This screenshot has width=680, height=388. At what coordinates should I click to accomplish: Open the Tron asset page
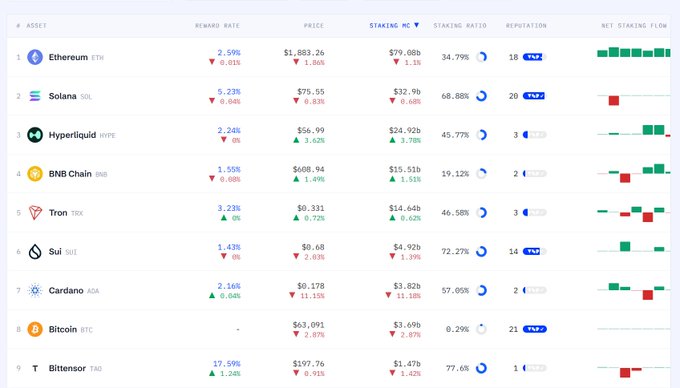pyautogui.click(x=58, y=212)
